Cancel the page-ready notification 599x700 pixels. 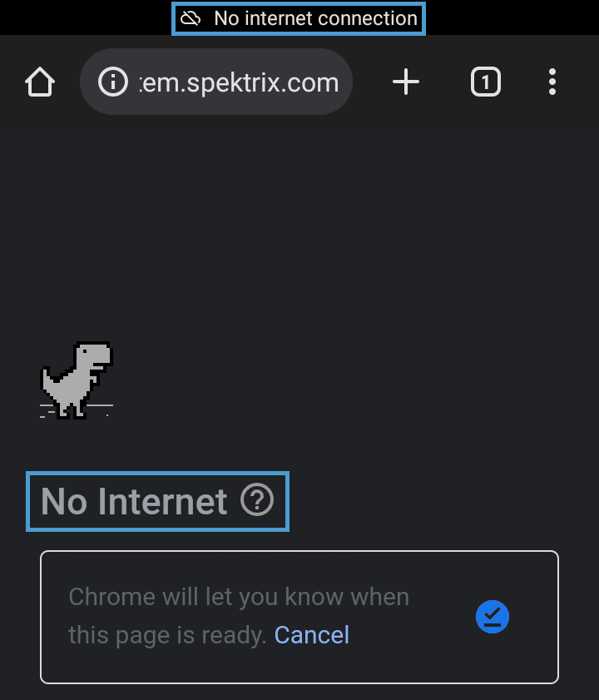312,635
